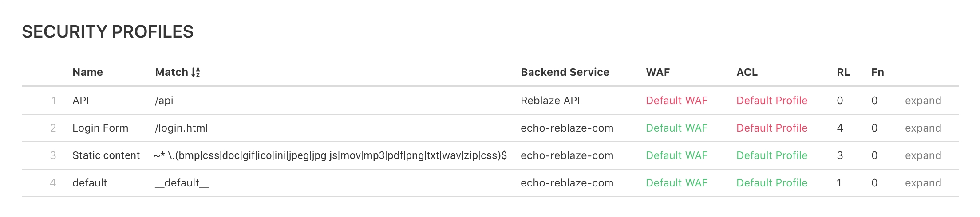This screenshot has height=217, width=980.
Task: Click the Match column sort icon
Action: point(196,72)
